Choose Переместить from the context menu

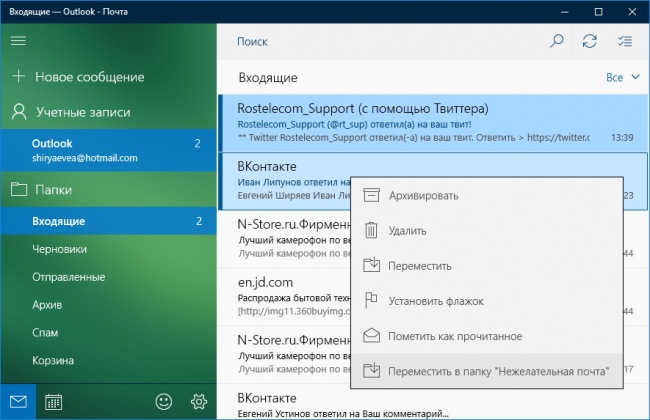pos(487,266)
